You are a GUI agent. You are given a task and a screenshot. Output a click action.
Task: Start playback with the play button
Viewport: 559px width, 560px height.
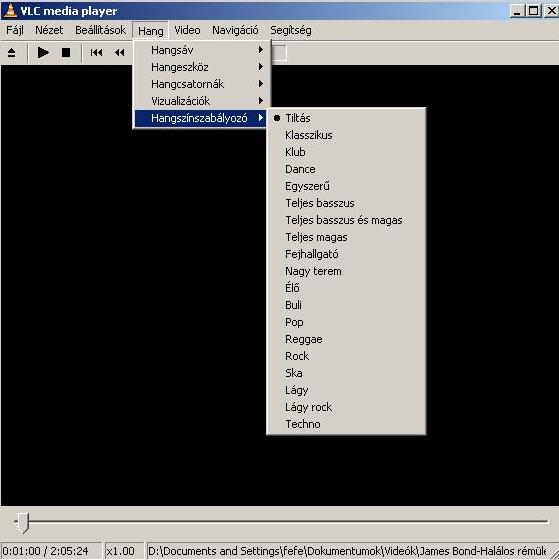(x=43, y=52)
